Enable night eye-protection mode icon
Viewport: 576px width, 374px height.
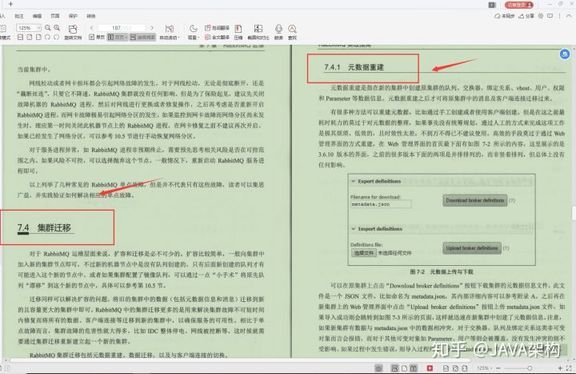pyautogui.click(x=193, y=32)
